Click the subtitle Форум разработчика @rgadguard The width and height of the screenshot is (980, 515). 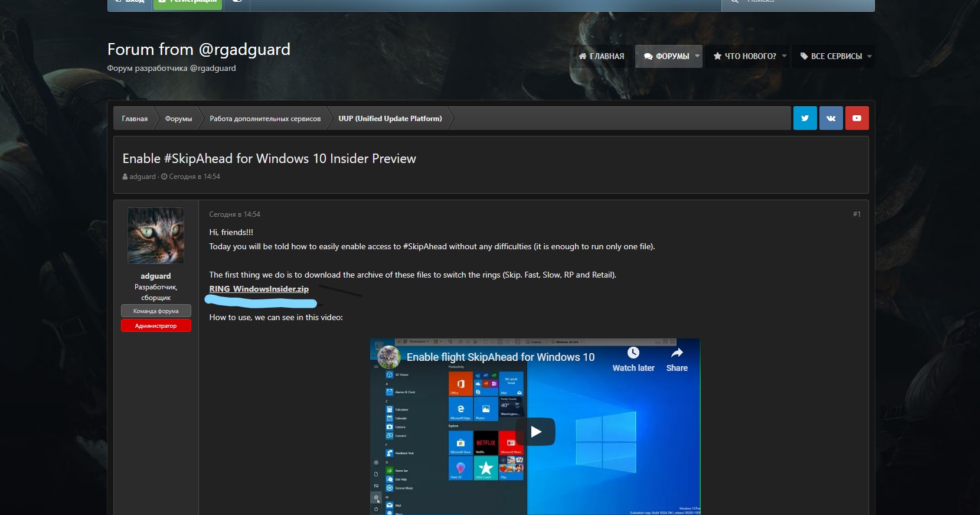pyautogui.click(x=171, y=68)
